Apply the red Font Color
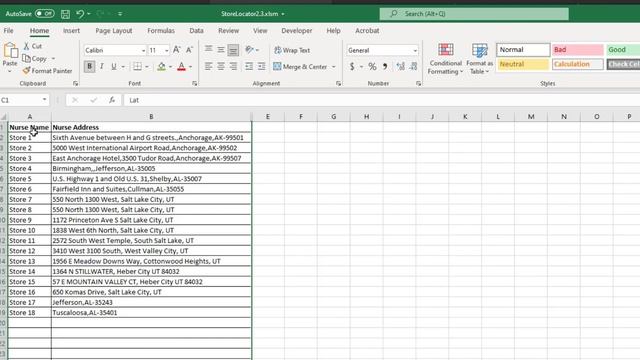Screen dimensions: 640x360 click(182, 66)
